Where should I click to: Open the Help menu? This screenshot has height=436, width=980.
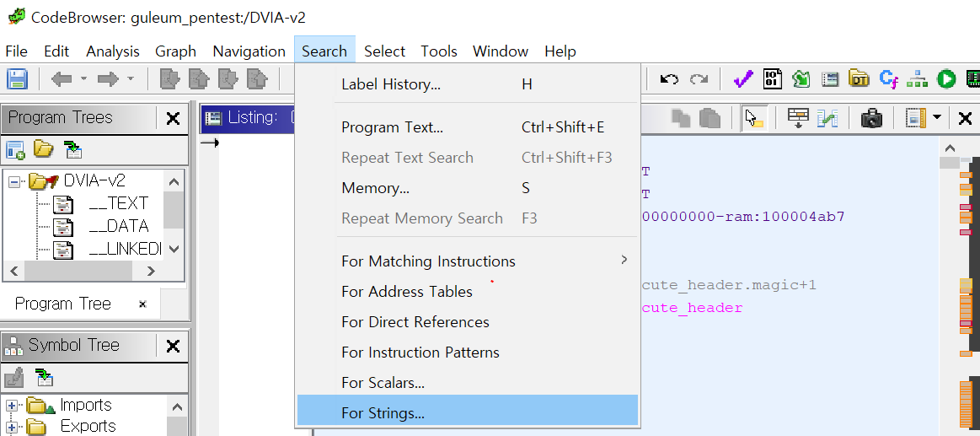(560, 51)
